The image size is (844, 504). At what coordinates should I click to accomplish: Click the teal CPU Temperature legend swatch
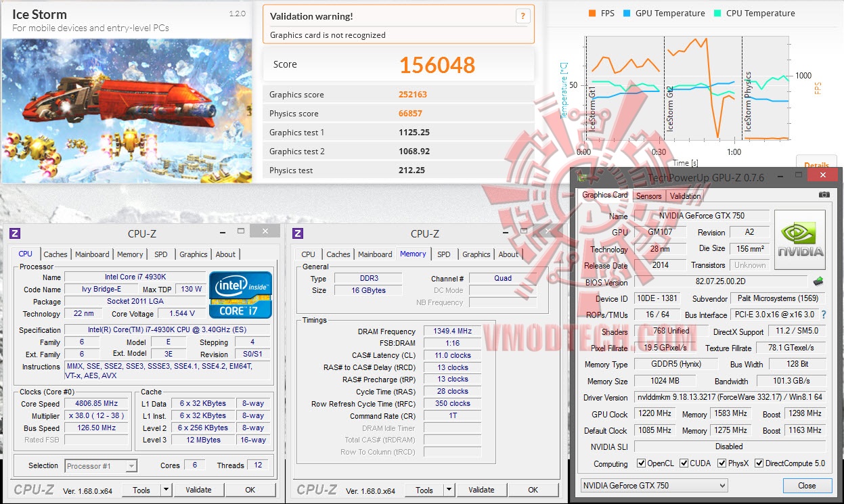point(717,13)
